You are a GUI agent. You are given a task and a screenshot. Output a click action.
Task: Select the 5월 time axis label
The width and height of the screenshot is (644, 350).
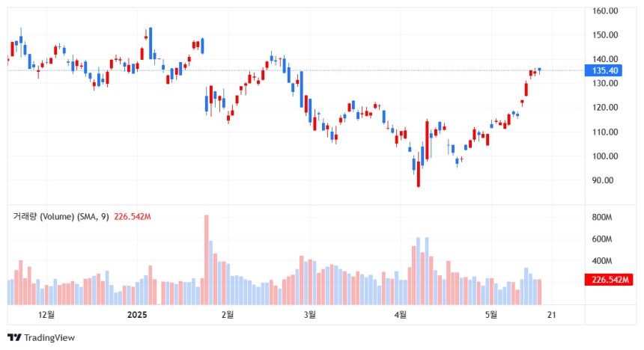491,315
